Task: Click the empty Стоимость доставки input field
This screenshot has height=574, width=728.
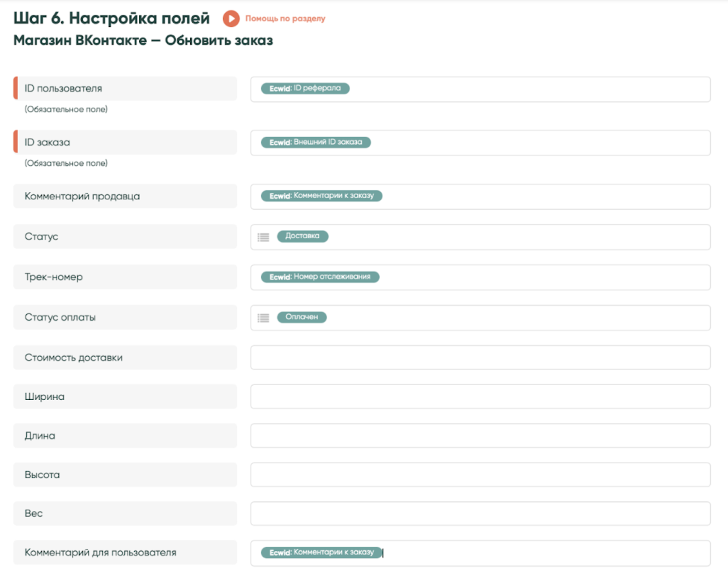Action: tap(480, 357)
